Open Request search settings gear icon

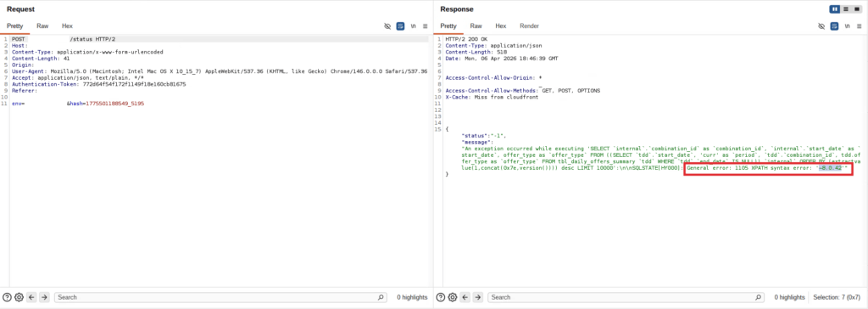click(x=19, y=297)
